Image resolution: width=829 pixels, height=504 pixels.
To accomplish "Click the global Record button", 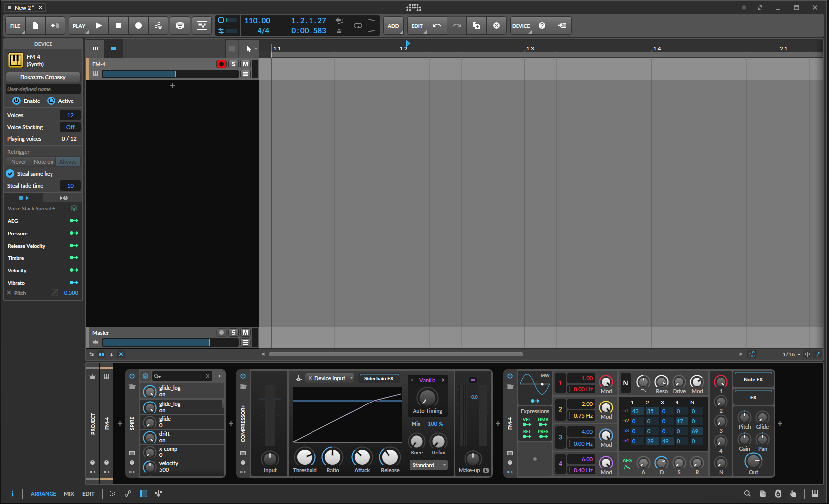I will pyautogui.click(x=138, y=26).
